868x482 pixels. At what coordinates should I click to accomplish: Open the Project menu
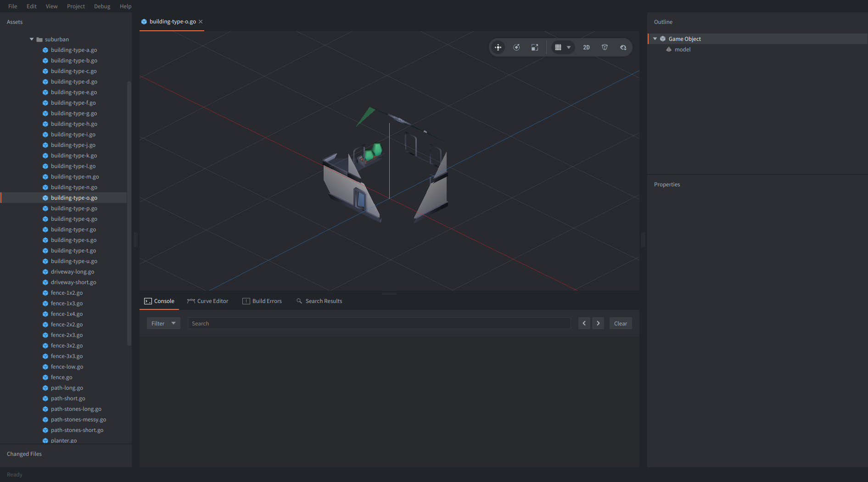coord(76,6)
